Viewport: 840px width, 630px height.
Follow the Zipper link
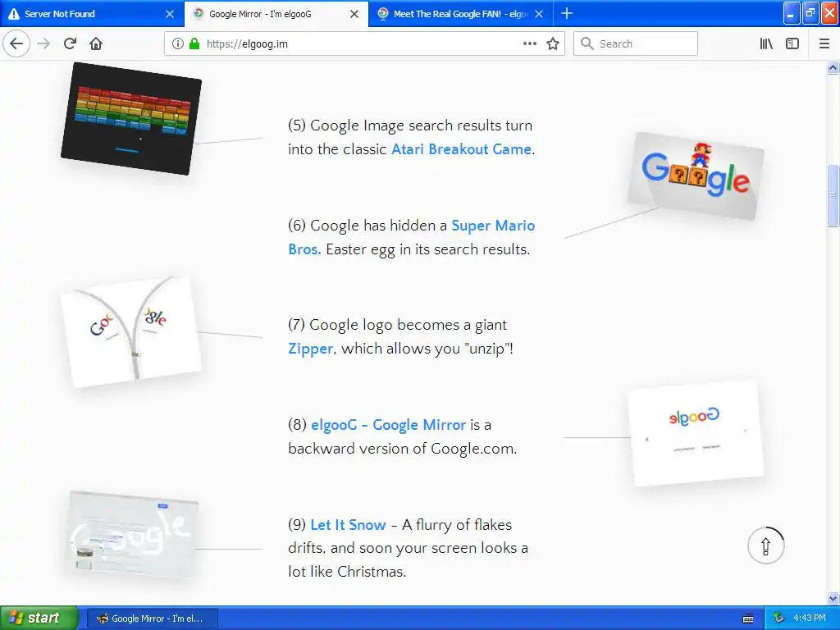[x=311, y=349]
